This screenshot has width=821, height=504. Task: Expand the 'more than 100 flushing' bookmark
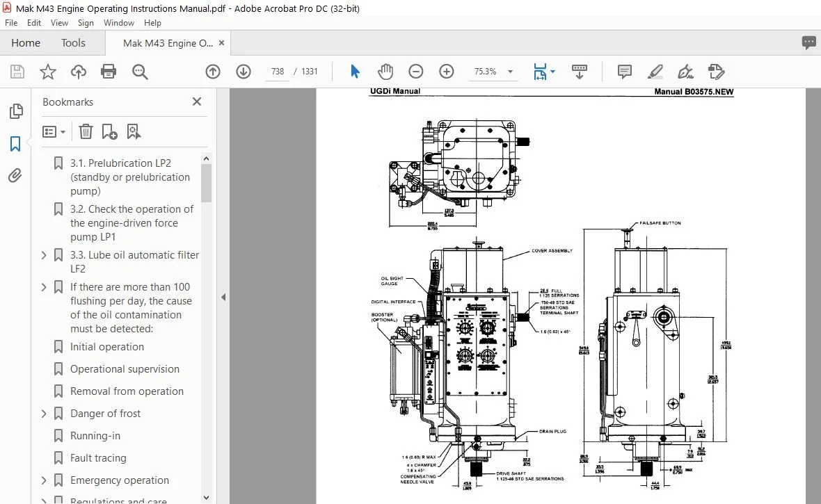[x=44, y=287]
